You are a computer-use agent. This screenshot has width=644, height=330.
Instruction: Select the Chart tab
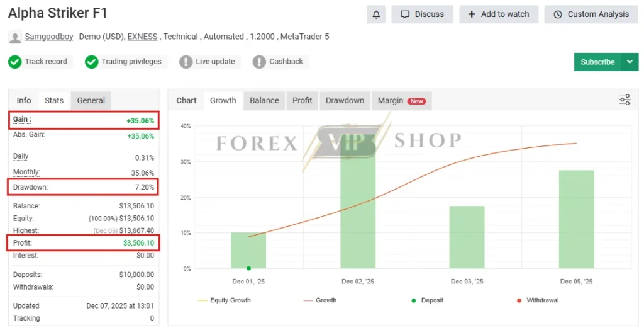pos(186,100)
